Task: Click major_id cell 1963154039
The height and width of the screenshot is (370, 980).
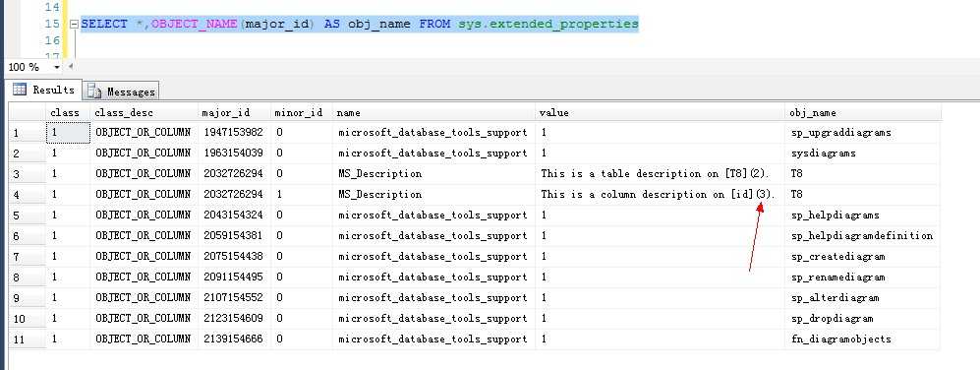Action: 234,154
